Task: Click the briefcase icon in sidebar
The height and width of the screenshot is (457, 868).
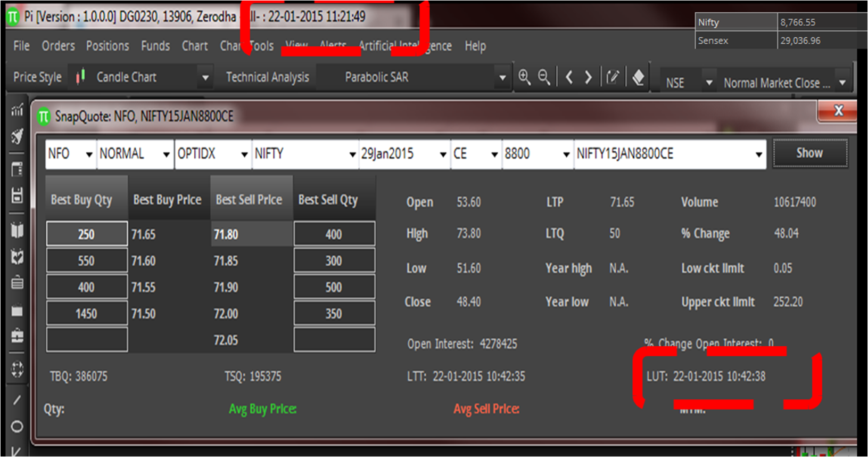Action: coord(17,336)
